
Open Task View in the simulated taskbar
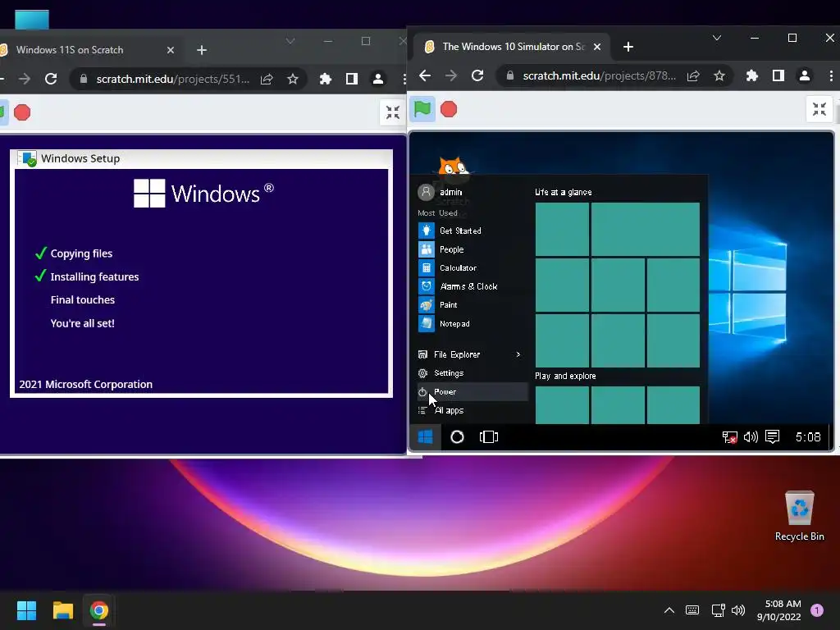[x=489, y=437]
